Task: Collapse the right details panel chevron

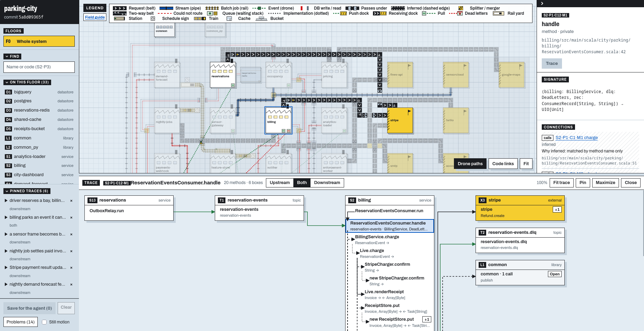Action: click(542, 3)
